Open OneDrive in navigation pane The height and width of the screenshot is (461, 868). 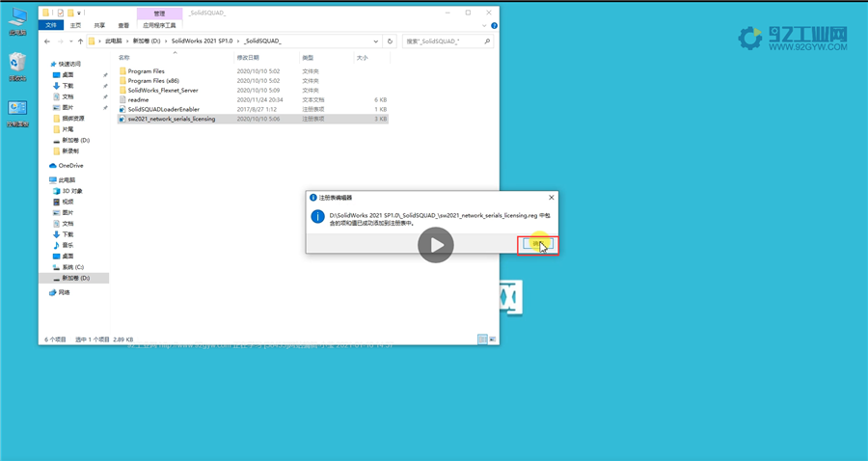click(x=67, y=166)
